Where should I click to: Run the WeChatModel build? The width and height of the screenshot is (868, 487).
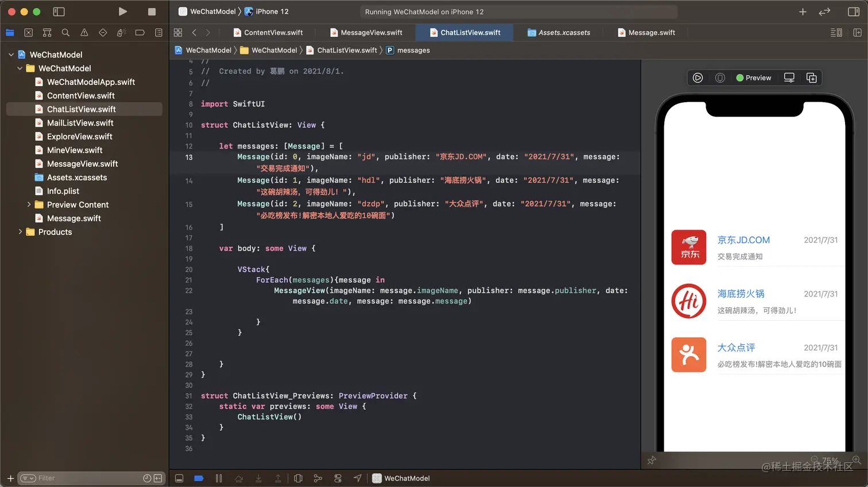(122, 11)
